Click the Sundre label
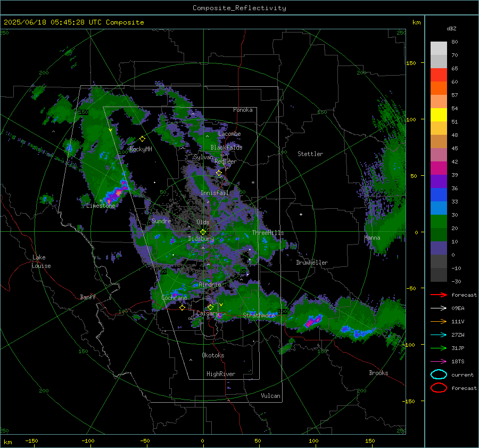479x448 pixels. point(161,221)
